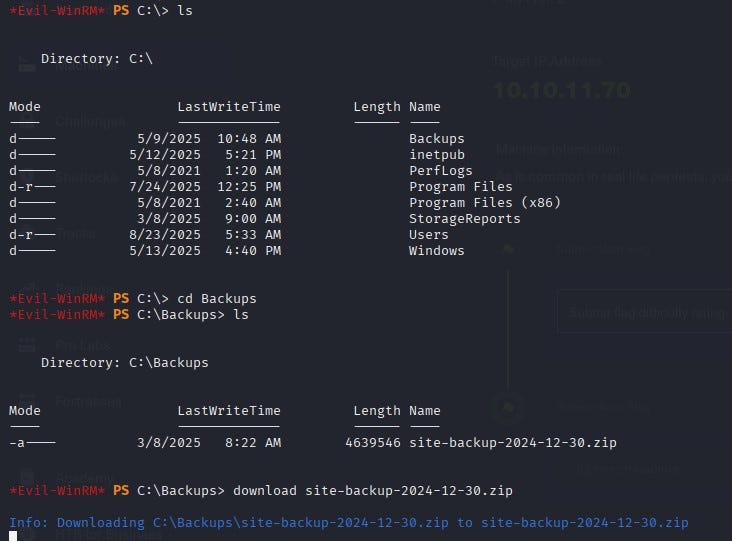This screenshot has height=541, width=732.
Task: Open the faint Challenges sidebar item
Action: click(88, 122)
